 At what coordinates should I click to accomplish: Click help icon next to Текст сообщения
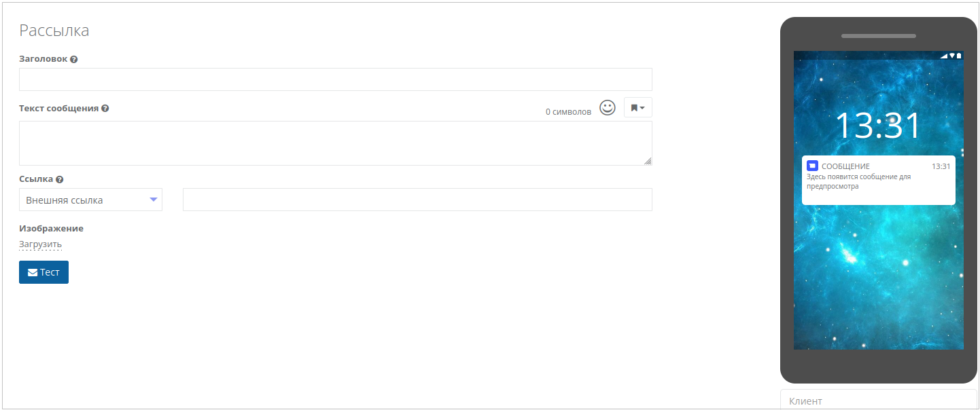click(x=105, y=108)
